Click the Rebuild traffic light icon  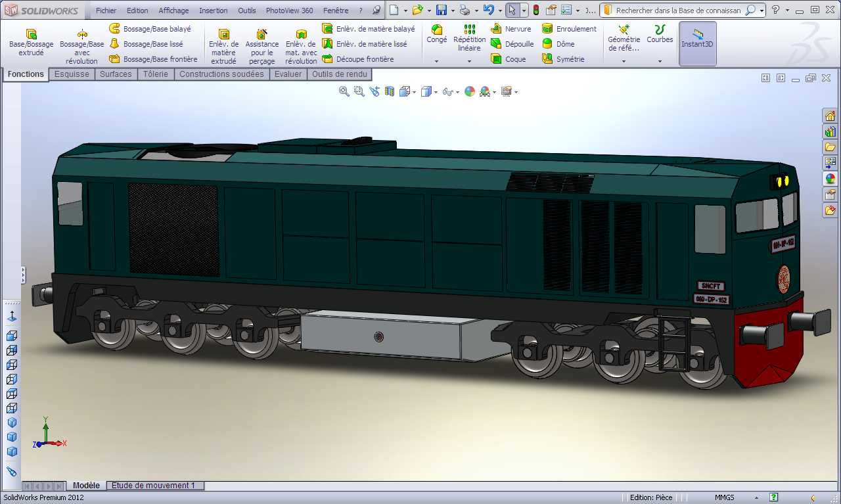(535, 10)
